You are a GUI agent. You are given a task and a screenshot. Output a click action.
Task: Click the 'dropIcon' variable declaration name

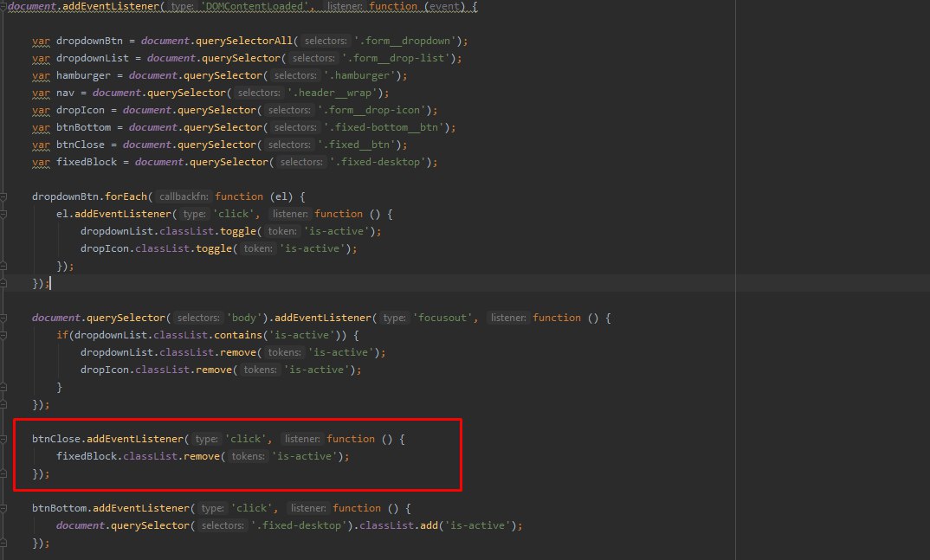(x=81, y=110)
